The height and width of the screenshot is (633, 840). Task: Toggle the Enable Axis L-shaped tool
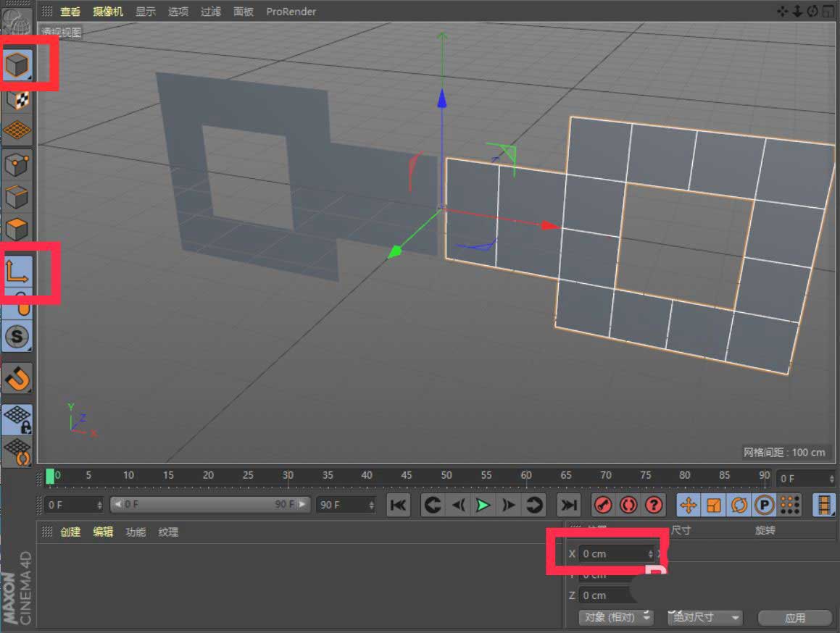(x=17, y=271)
